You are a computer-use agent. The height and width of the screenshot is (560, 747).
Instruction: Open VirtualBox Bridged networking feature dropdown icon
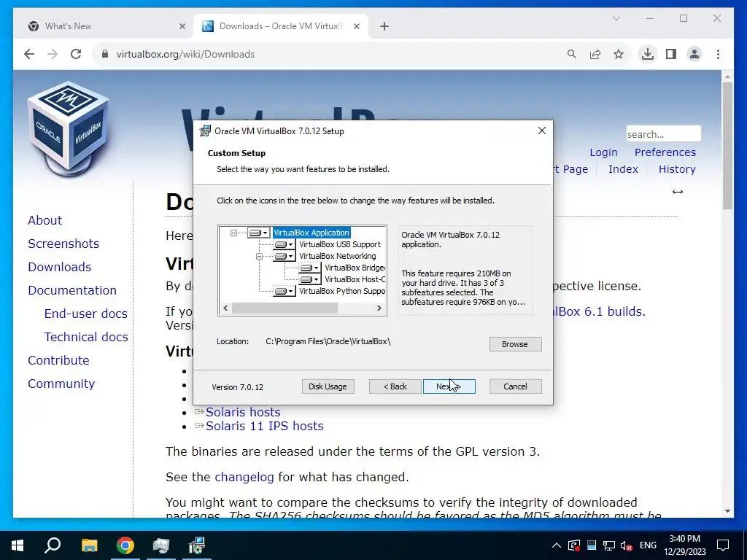(x=309, y=268)
